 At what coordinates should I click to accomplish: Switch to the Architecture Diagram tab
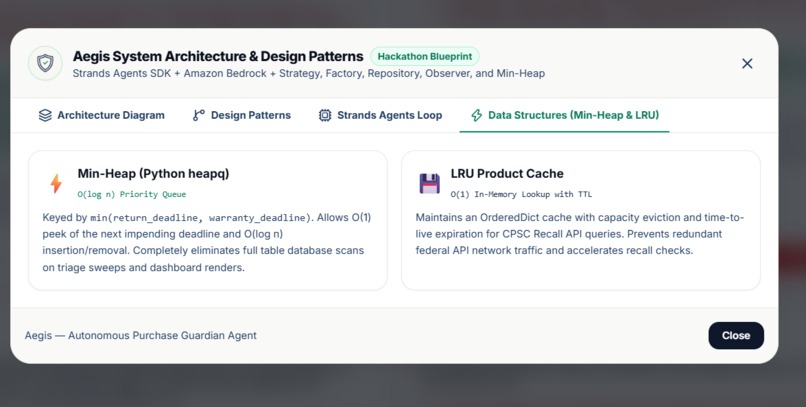click(x=102, y=115)
